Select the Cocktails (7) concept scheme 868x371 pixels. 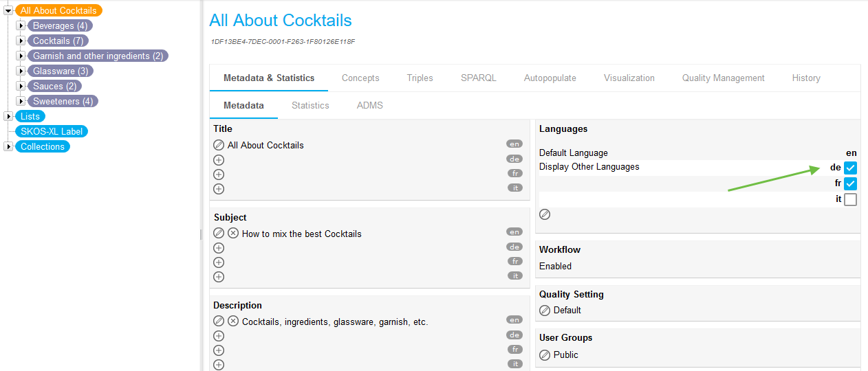[58, 41]
